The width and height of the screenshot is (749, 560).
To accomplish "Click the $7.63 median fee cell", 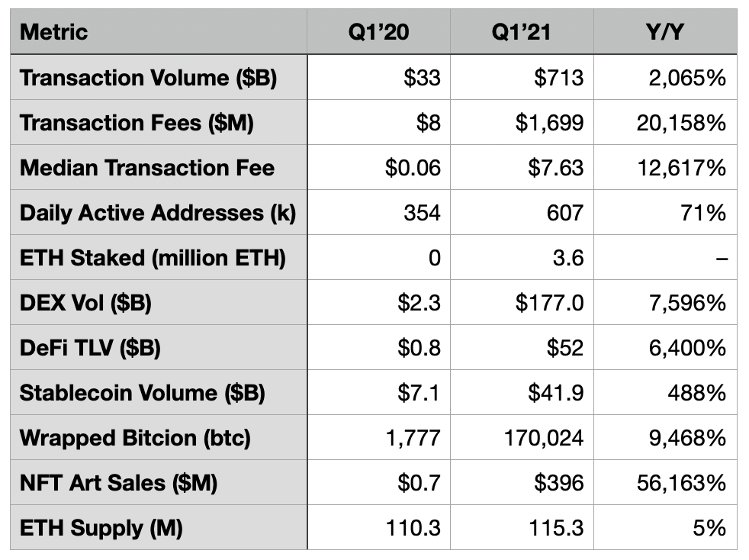I will 555,168.
